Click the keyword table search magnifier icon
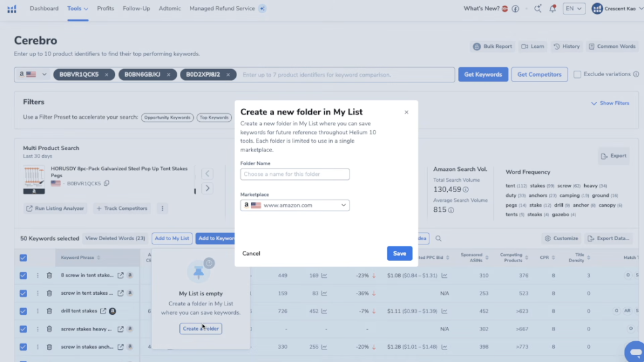 click(438, 239)
